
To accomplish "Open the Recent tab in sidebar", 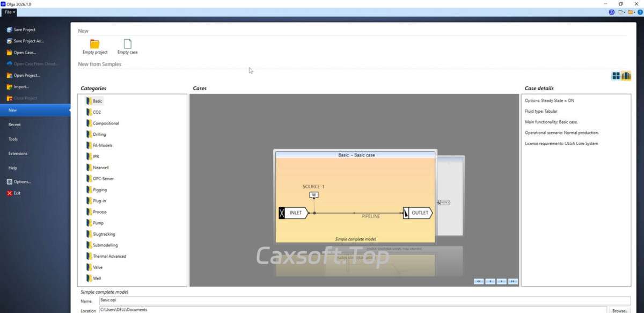I will click(x=14, y=125).
